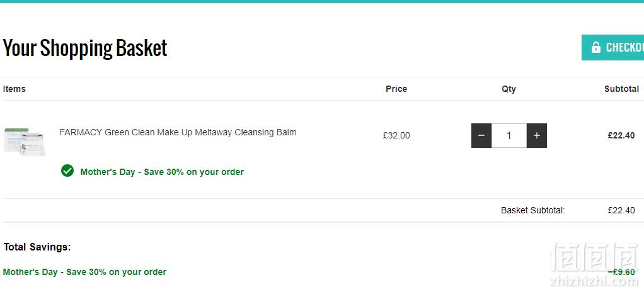Click the Total Savings heading
The image size is (644, 292).
point(37,247)
